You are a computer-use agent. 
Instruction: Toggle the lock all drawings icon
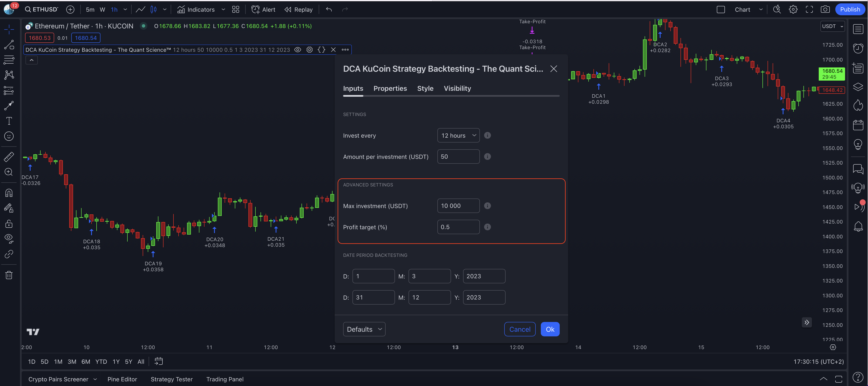click(x=9, y=224)
